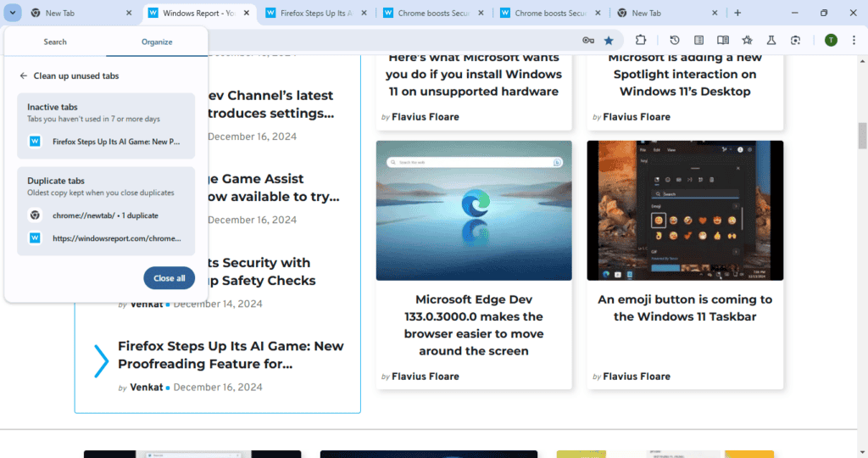
Task: Click the emoji taskbar article thumbnail
Action: (685, 210)
